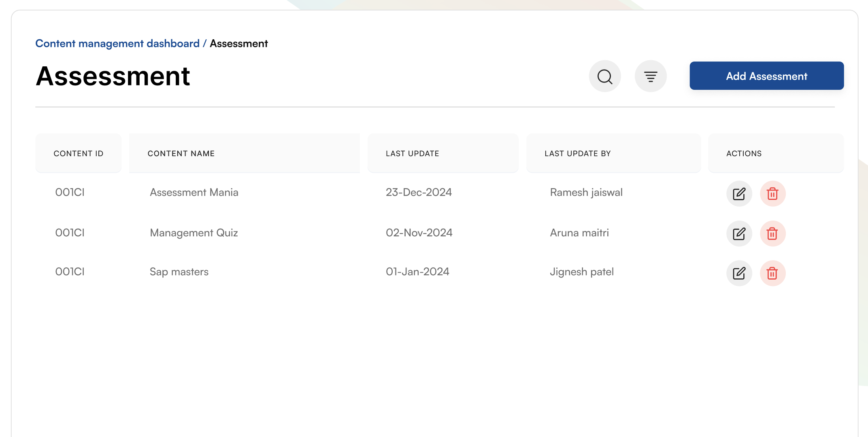This screenshot has width=868, height=437.
Task: Click the Last Update By column header
Action: (x=577, y=154)
